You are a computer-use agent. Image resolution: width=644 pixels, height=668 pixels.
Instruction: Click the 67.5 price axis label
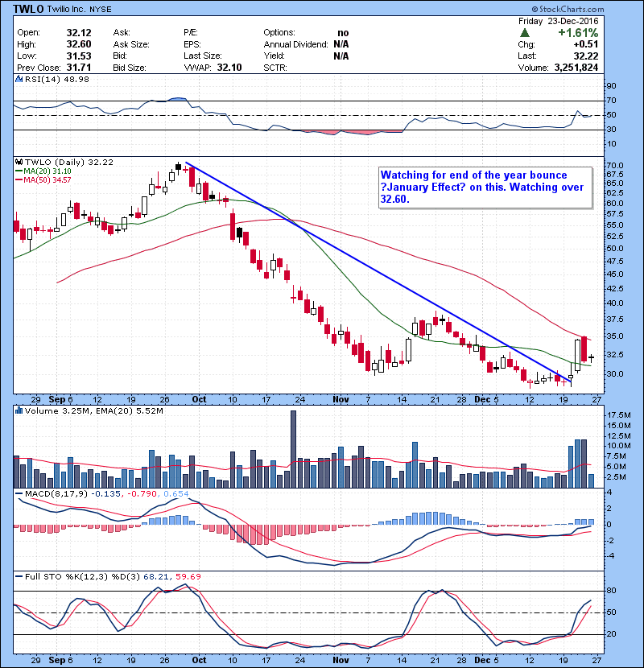[x=614, y=174]
